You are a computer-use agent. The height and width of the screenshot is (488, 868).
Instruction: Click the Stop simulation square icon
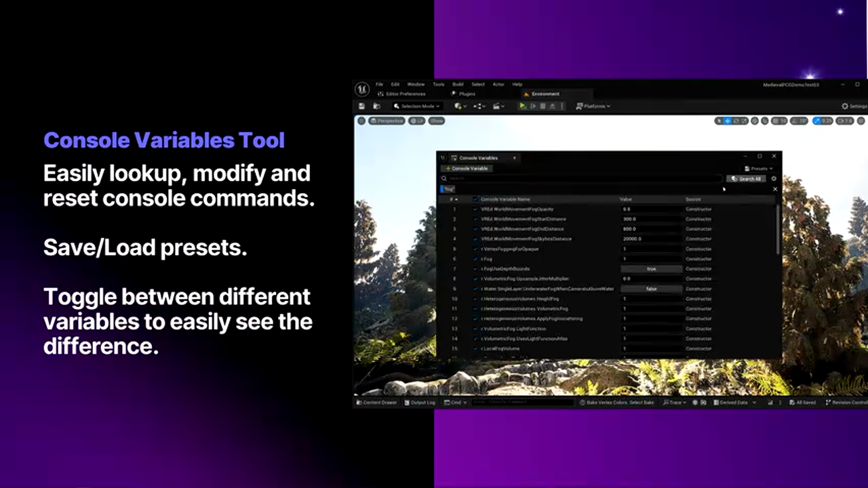click(x=542, y=106)
